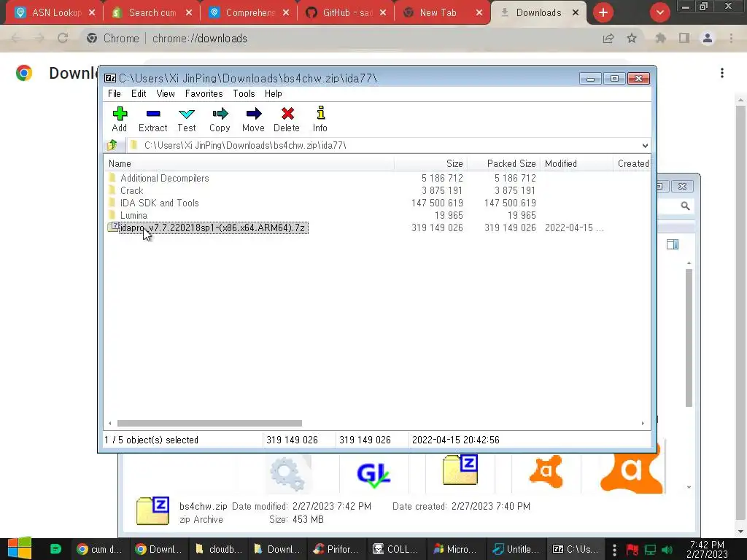Click the Explorer window vertical scrollbar
Viewport: 747px width, 560px height.
click(689, 337)
